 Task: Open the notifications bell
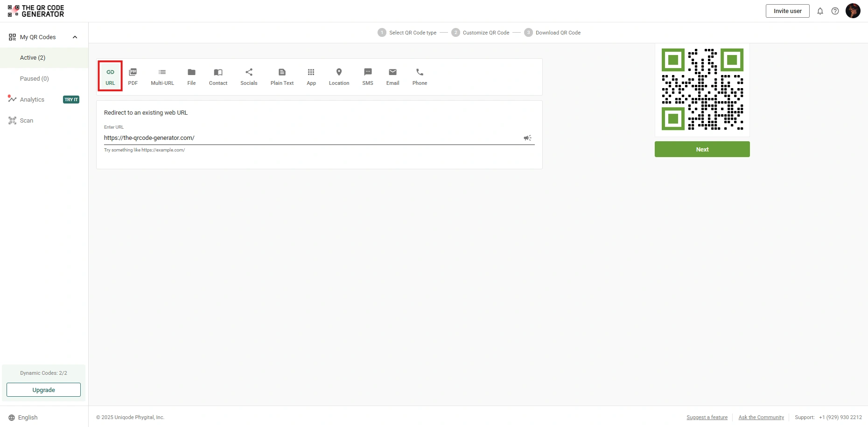820,11
